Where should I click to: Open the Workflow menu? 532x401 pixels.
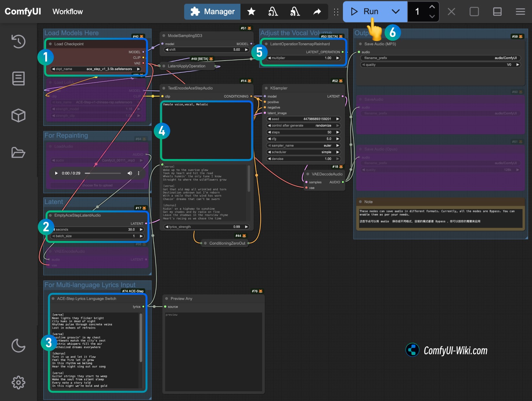[68, 12]
